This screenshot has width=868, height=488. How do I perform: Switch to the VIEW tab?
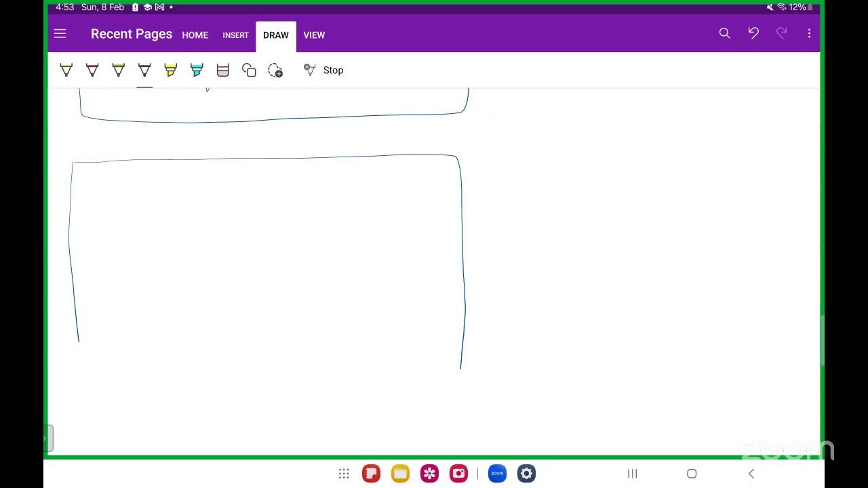pyautogui.click(x=314, y=35)
